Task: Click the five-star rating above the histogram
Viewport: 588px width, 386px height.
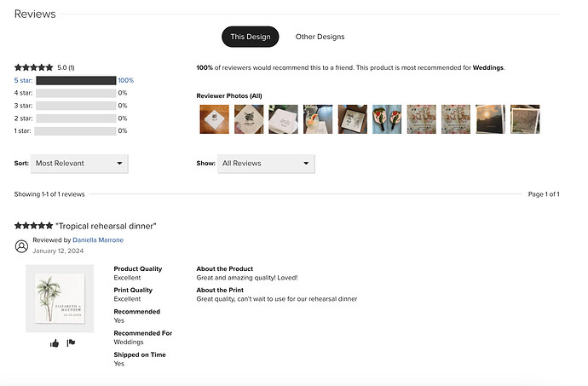Action: point(34,67)
